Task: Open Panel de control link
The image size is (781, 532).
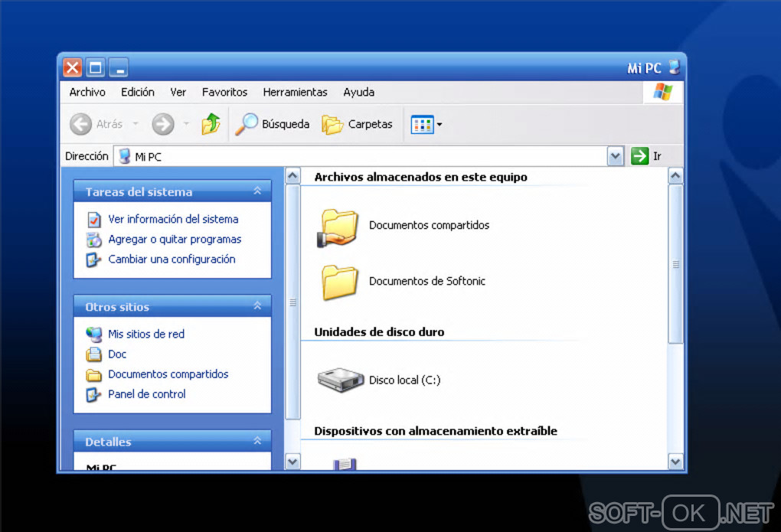Action: coord(147,394)
